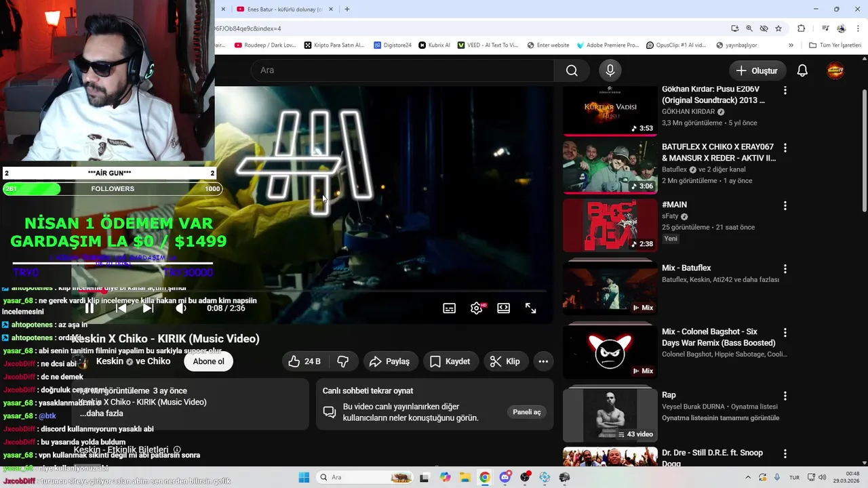
Task: Open the Oluştur create menu
Action: tap(757, 70)
